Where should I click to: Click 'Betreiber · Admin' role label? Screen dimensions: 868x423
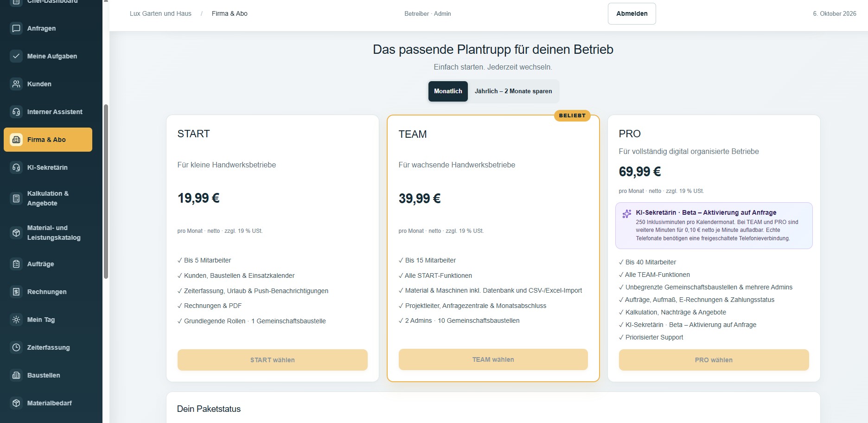[428, 13]
